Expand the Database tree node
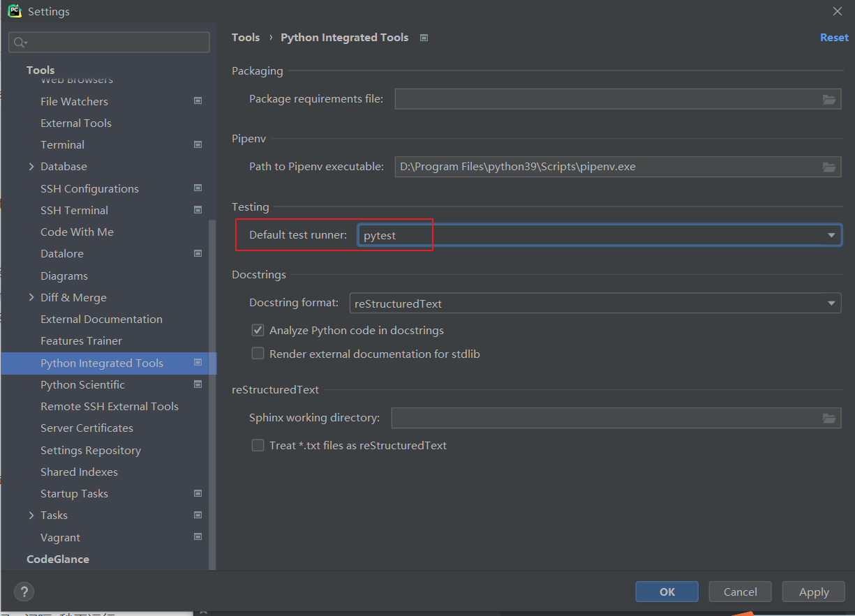Viewport: 855px width, 616px height. (31, 166)
